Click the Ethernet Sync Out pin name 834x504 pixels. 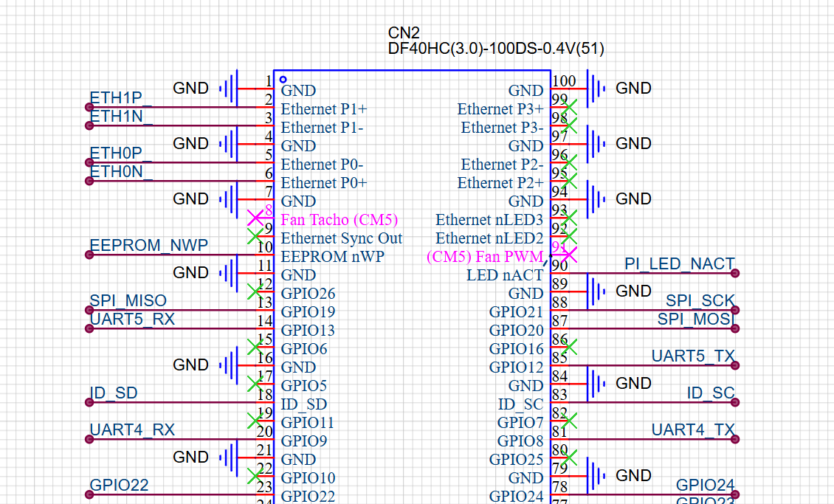click(x=342, y=238)
